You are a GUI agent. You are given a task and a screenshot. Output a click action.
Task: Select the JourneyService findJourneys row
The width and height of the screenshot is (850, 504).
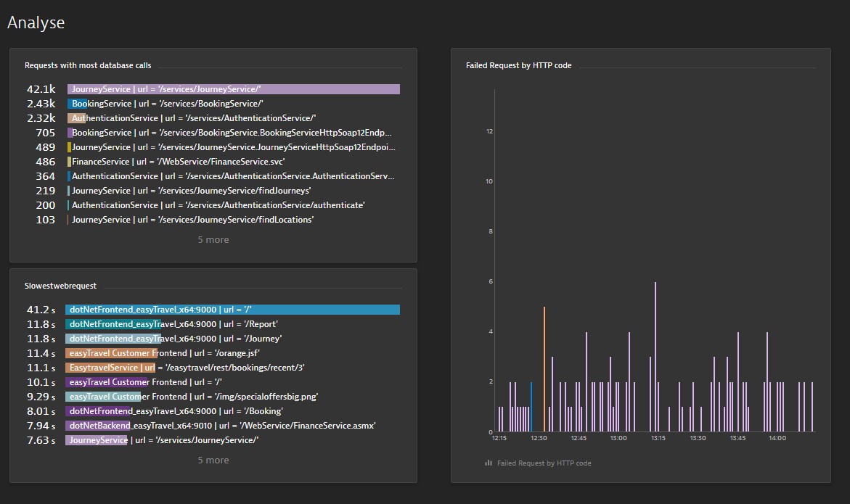[213, 191]
